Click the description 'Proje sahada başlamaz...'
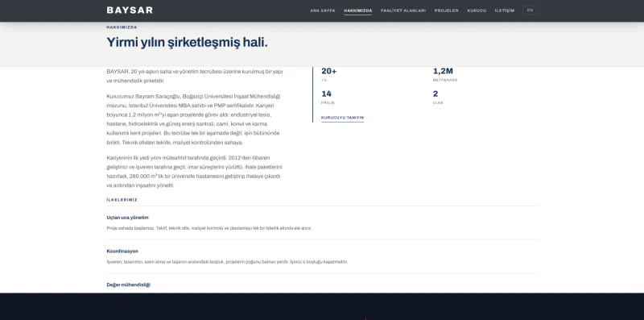 point(209,228)
